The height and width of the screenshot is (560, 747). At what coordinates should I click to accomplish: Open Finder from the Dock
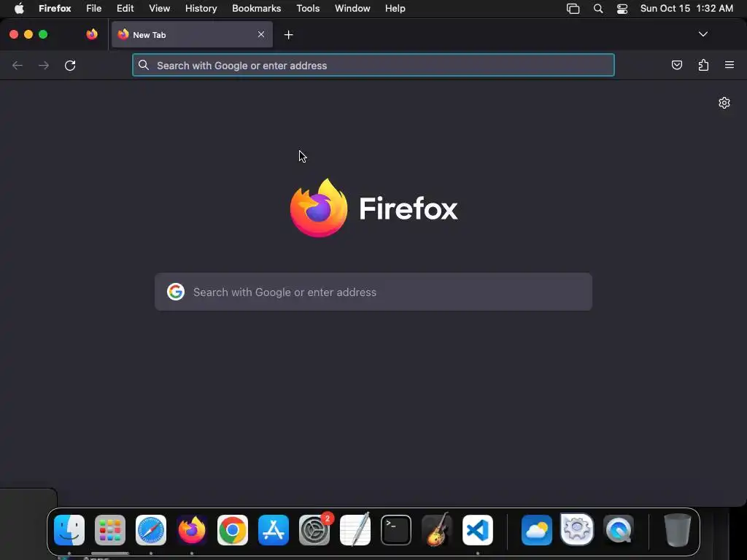click(69, 530)
